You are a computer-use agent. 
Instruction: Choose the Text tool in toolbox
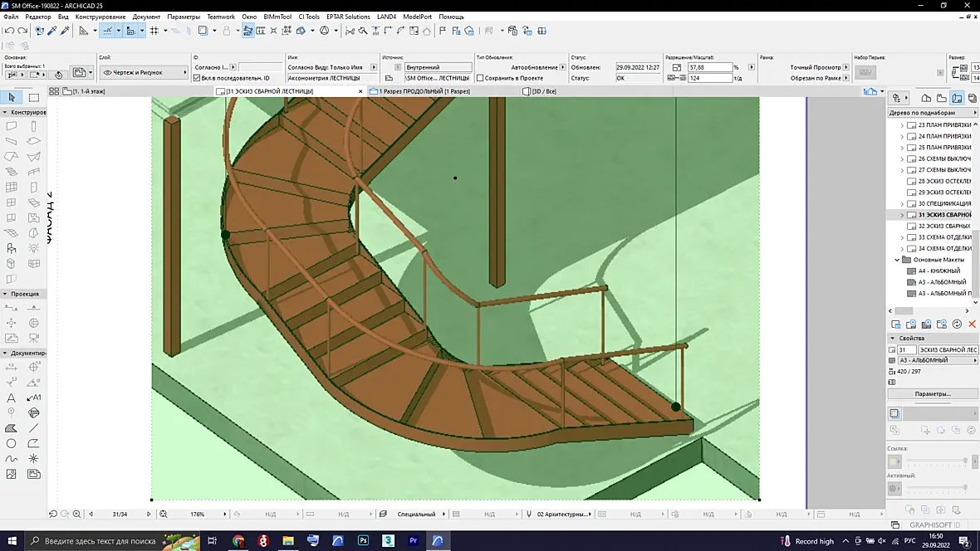click(12, 397)
